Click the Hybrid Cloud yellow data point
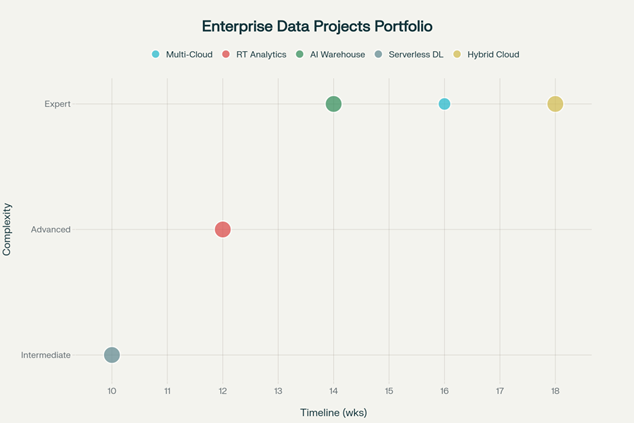This screenshot has height=423, width=634. (555, 104)
